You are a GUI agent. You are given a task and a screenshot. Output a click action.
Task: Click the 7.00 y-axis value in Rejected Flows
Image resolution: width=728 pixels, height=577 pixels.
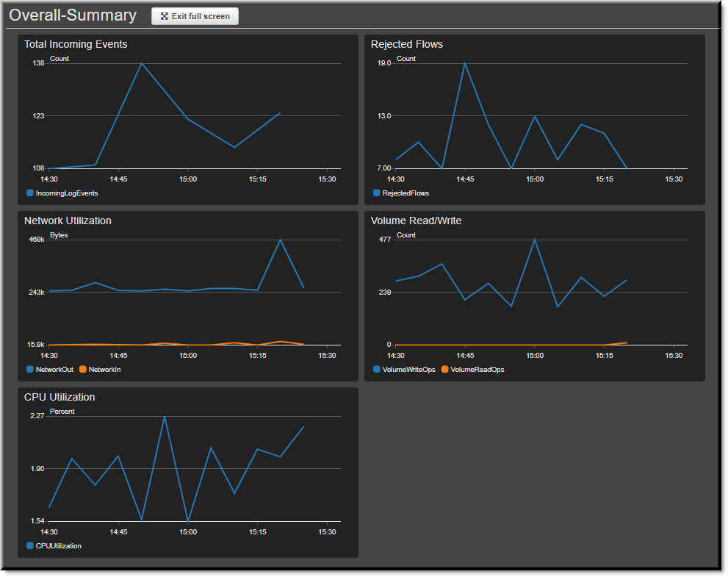pos(384,168)
